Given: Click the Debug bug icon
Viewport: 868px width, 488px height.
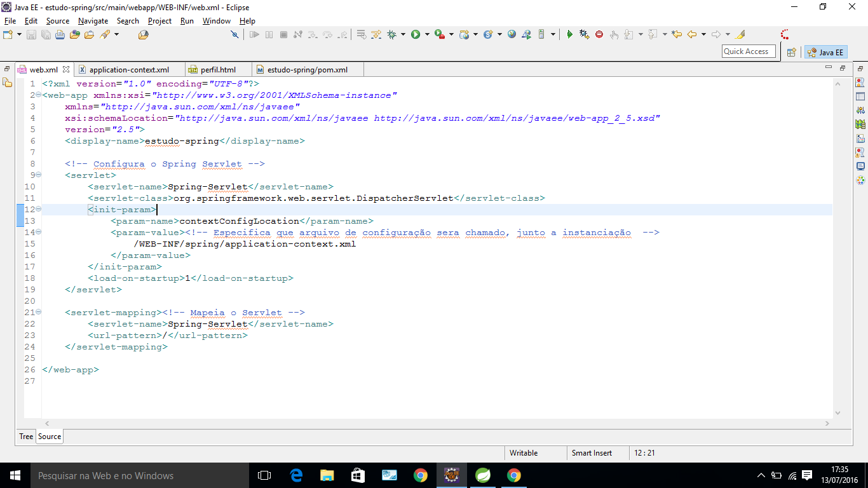Looking at the screenshot, I should (392, 34).
